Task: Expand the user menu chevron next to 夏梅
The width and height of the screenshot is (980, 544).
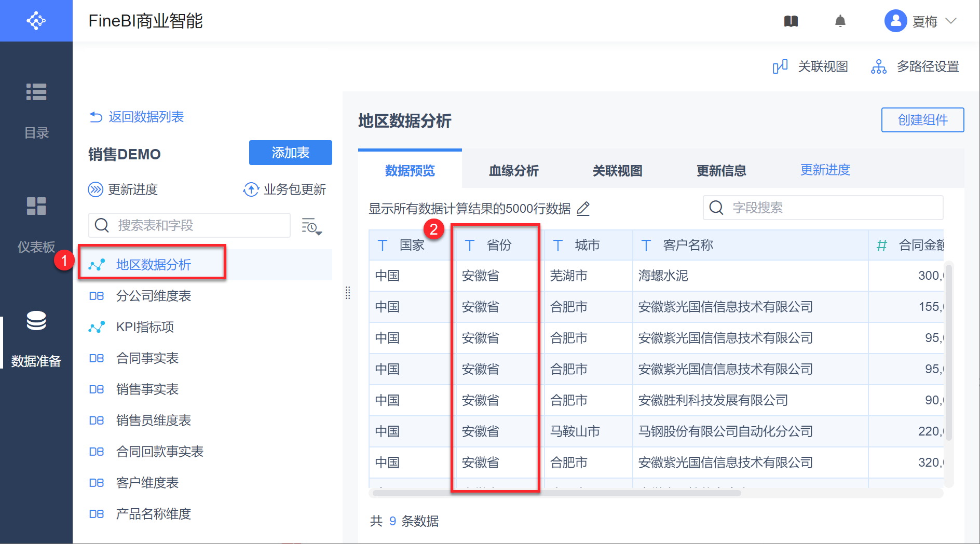Action: click(x=951, y=21)
